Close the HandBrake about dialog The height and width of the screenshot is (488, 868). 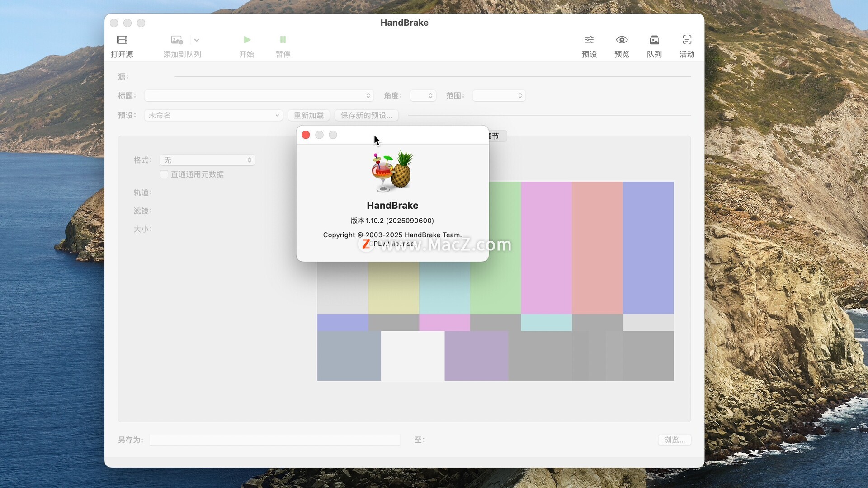(306, 135)
